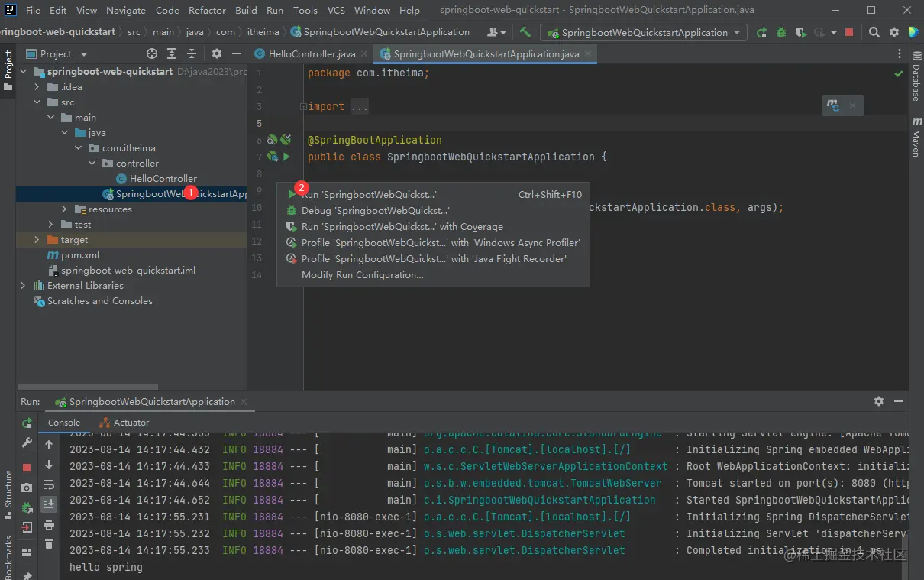Image resolution: width=924 pixels, height=580 pixels.
Task: Click the Build Project hammer icon
Action: [525, 32]
